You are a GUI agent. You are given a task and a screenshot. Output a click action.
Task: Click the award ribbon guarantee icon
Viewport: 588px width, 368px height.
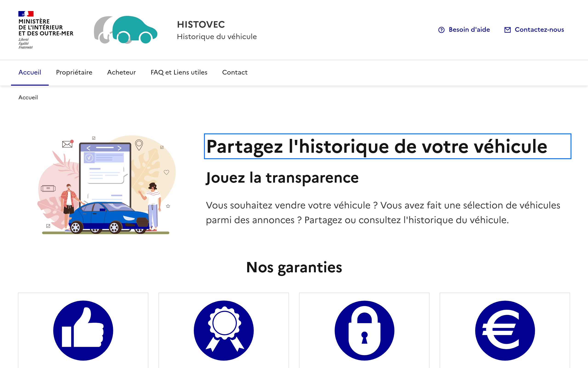[223, 331]
